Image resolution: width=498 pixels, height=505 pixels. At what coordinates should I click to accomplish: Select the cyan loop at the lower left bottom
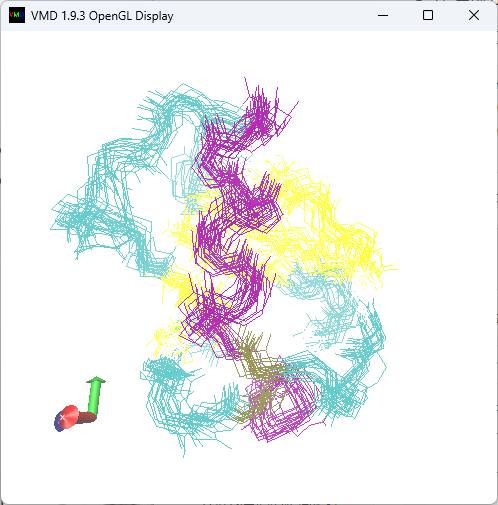tap(187, 403)
